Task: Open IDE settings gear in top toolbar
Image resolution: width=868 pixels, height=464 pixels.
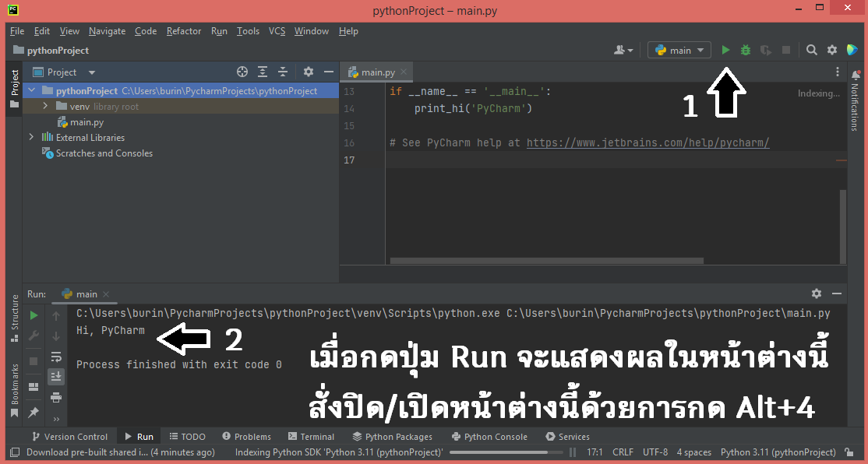Action: [832, 50]
